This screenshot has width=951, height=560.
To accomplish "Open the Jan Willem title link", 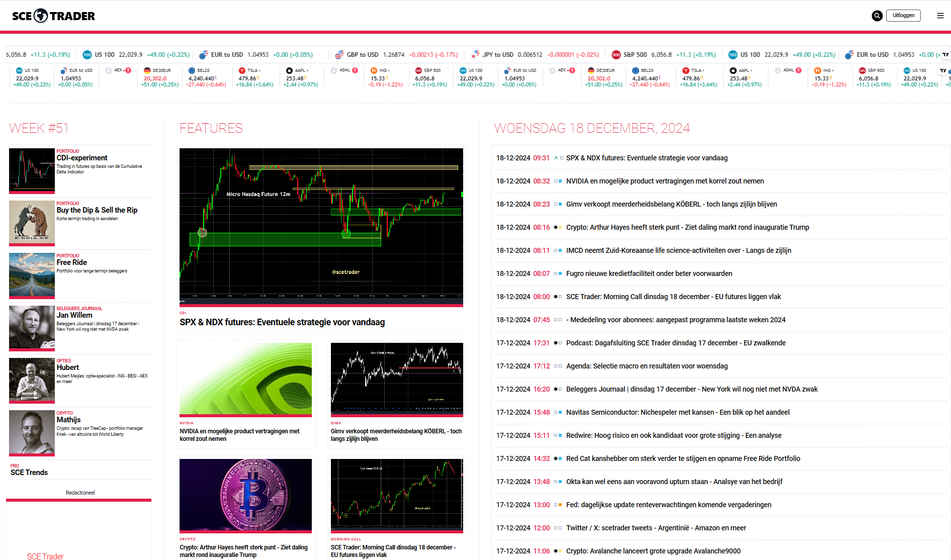I will coord(74,315).
